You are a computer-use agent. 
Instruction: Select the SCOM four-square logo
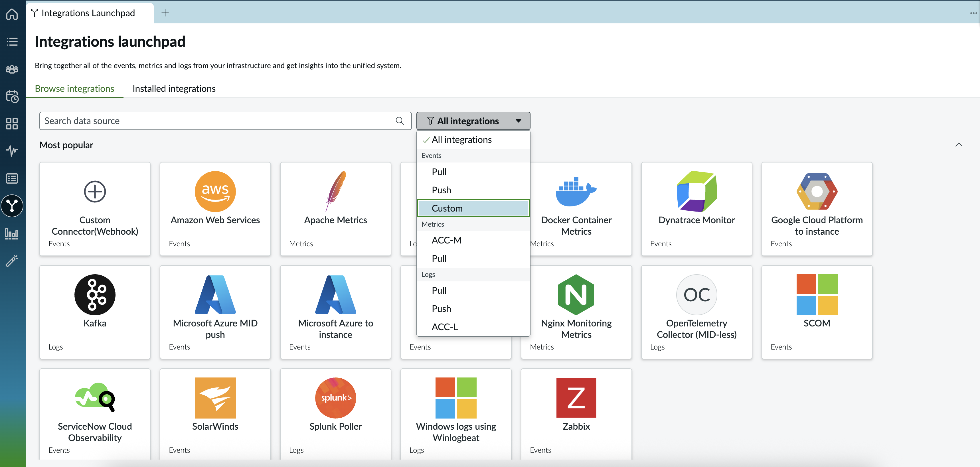point(817,295)
